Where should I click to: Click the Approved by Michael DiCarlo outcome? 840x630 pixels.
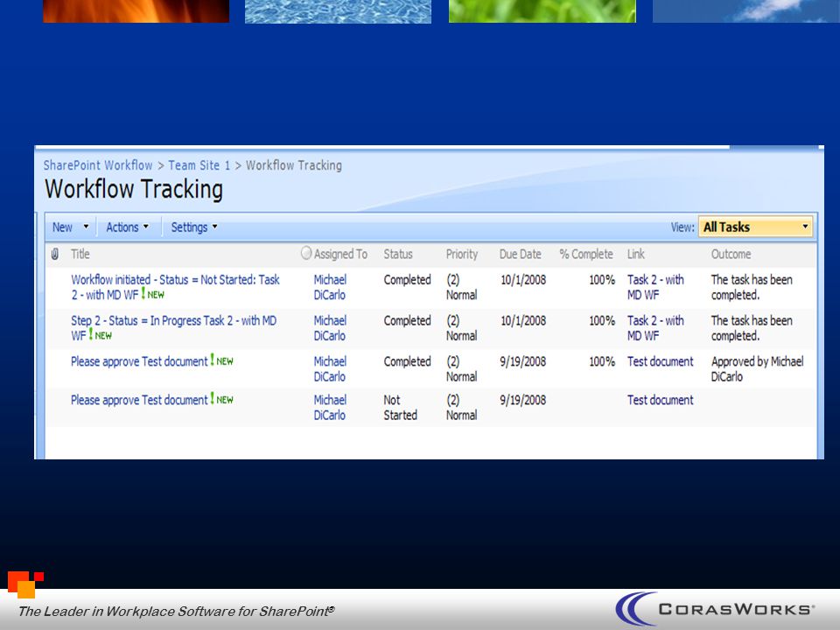[x=758, y=368]
